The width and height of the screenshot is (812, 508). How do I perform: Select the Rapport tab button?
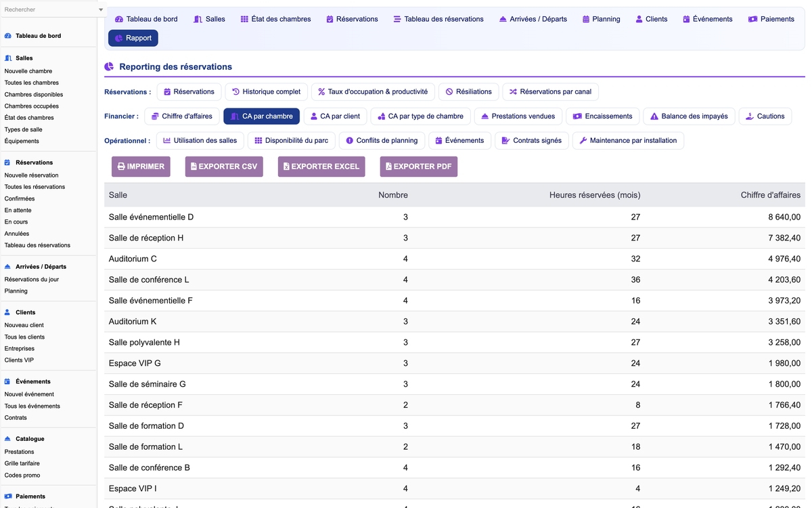pos(133,38)
